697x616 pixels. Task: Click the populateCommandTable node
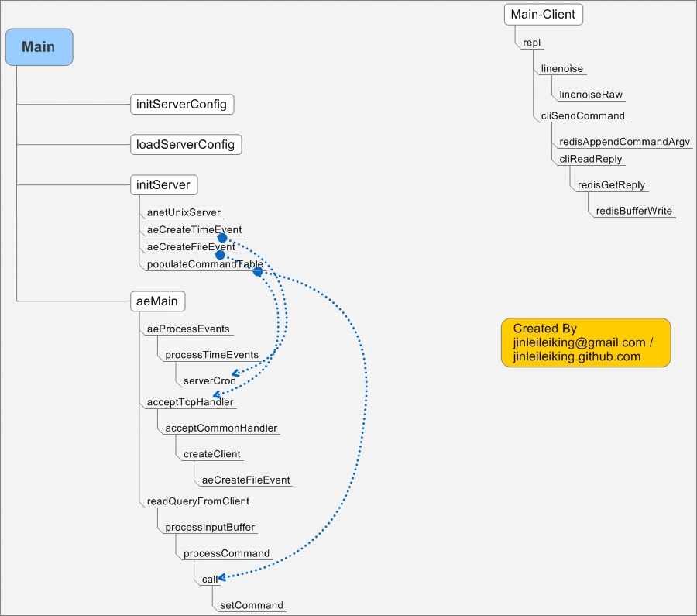coord(203,264)
